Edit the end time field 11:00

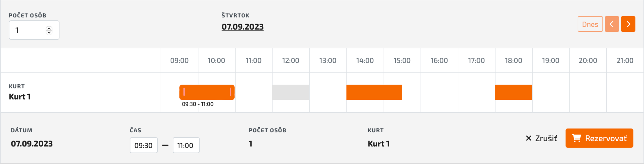point(186,145)
